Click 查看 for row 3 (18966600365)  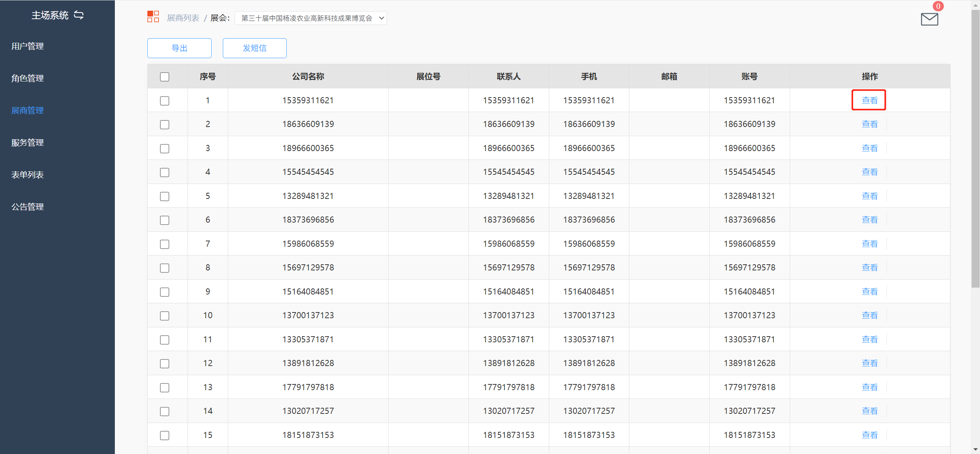click(869, 148)
